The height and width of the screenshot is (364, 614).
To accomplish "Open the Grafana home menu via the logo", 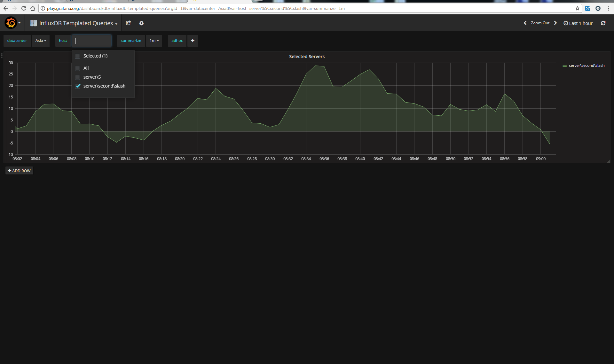I will click(11, 23).
